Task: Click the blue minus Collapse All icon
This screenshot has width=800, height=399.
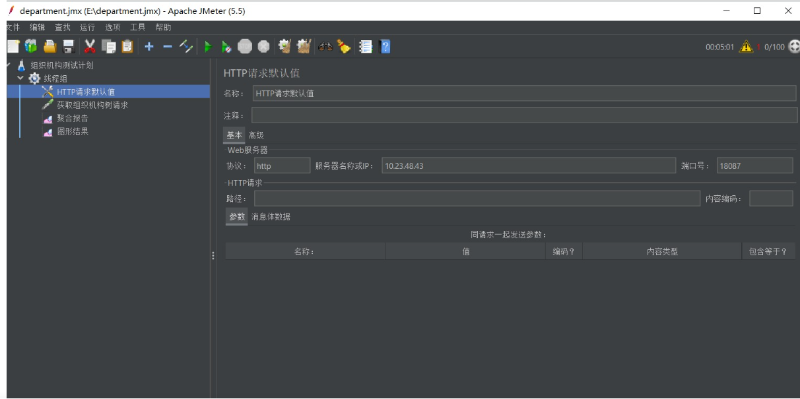Action: [167, 47]
